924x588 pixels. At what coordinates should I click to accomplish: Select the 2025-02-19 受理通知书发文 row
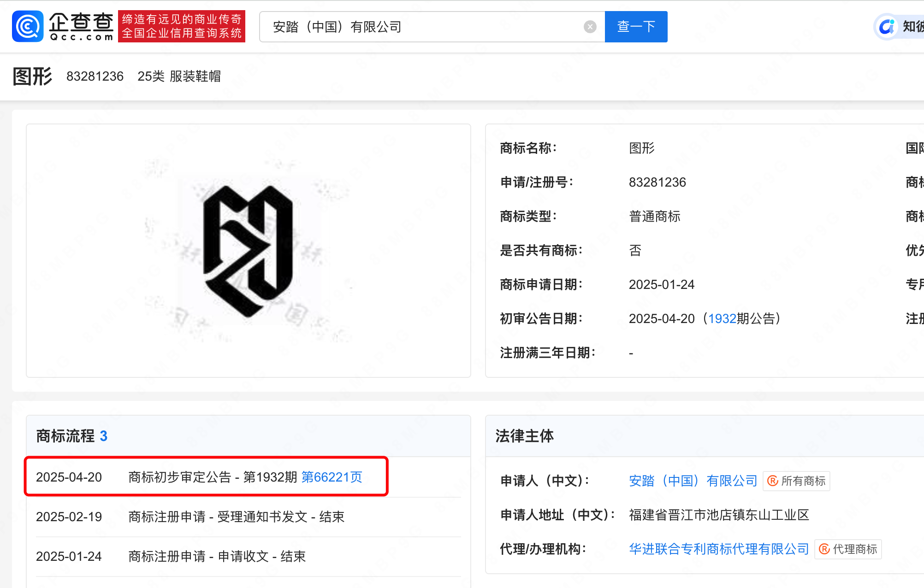point(248,517)
